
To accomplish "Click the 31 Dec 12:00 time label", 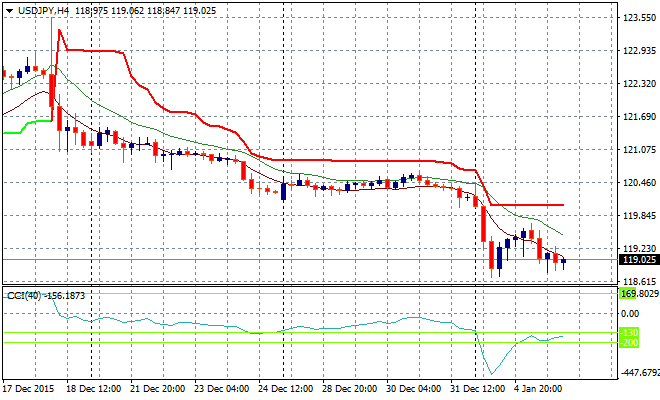I will 478,389.
